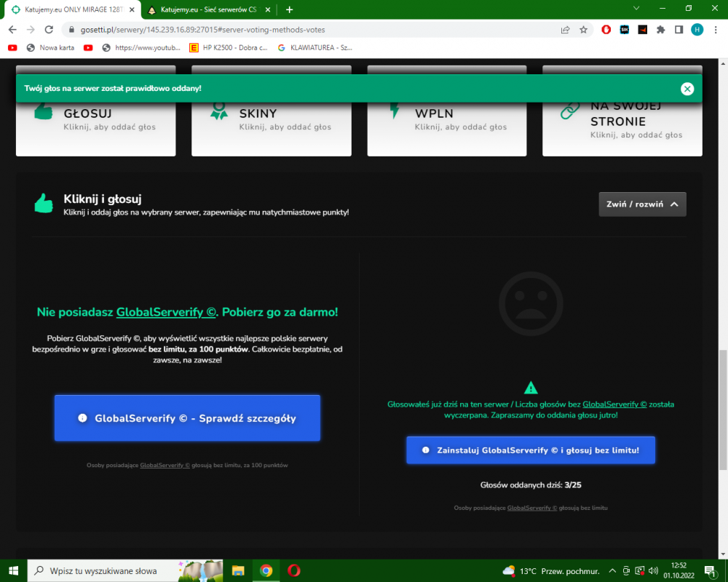Open the second YouTube bookmark icon
Image resolution: width=728 pixels, height=582 pixels.
coord(88,48)
